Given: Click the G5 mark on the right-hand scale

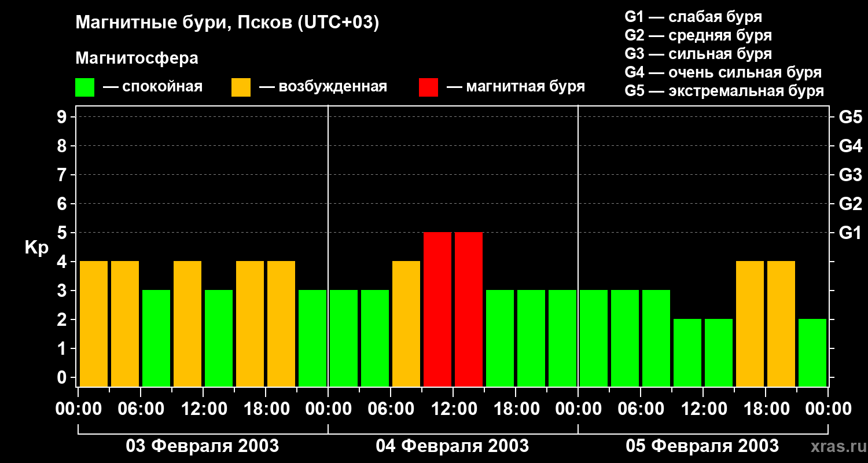Looking at the screenshot, I should point(851,117).
